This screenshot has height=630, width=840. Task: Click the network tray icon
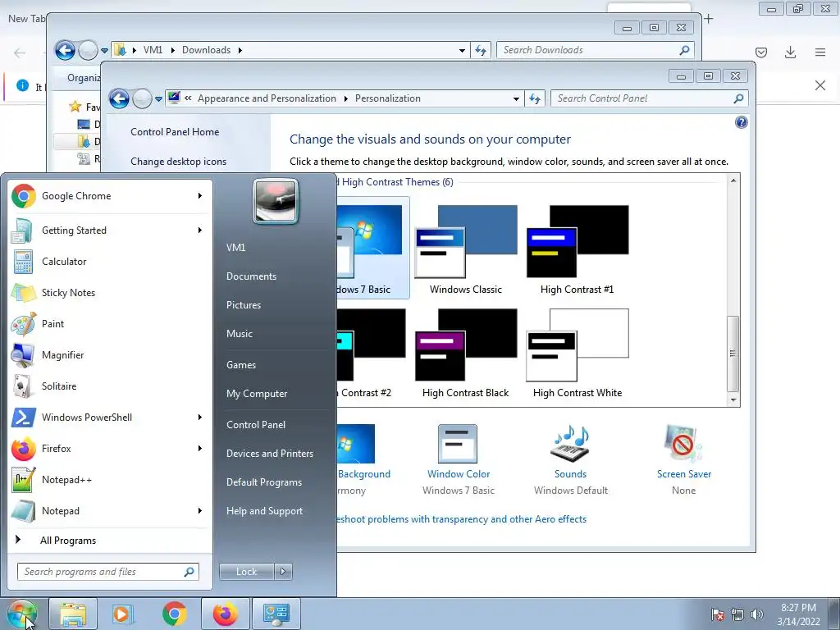click(x=737, y=614)
